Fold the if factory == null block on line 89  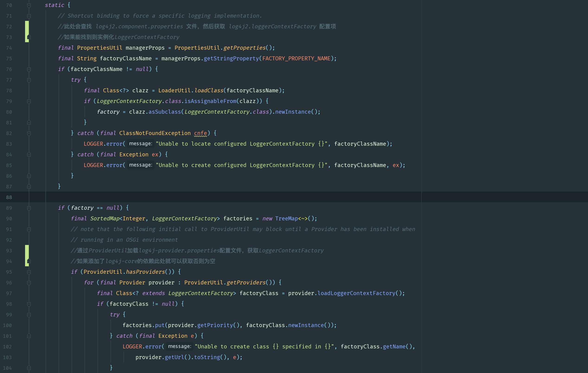point(29,208)
